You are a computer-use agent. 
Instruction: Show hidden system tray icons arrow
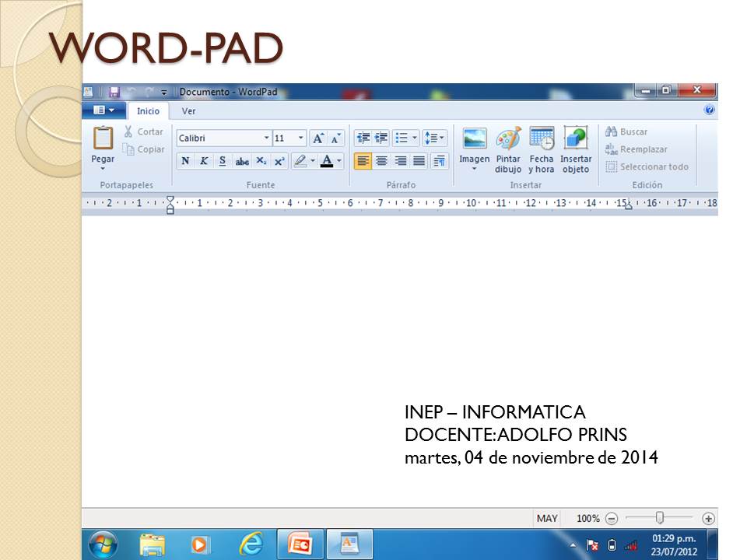[x=573, y=545]
